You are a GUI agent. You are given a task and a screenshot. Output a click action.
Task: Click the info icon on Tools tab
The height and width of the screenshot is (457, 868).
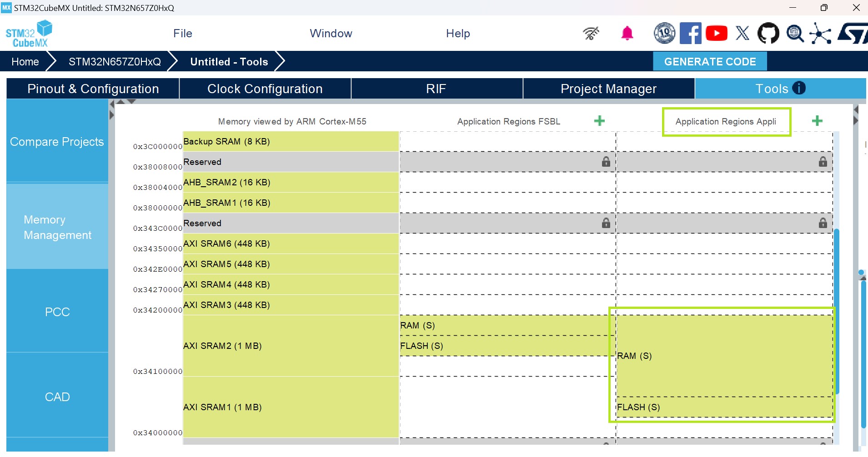point(799,88)
